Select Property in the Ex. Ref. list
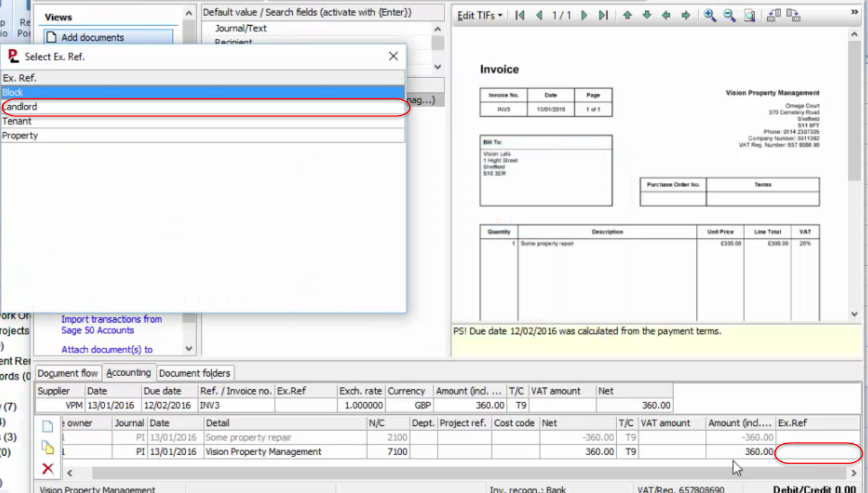The height and width of the screenshot is (493, 868). 203,136
